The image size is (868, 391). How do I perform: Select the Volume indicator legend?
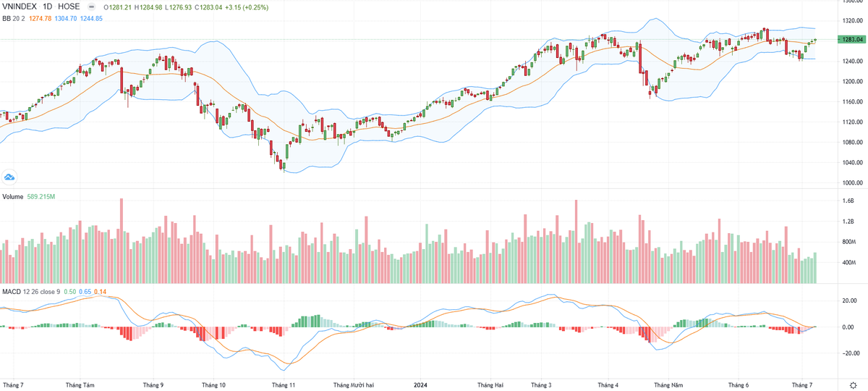(14, 197)
